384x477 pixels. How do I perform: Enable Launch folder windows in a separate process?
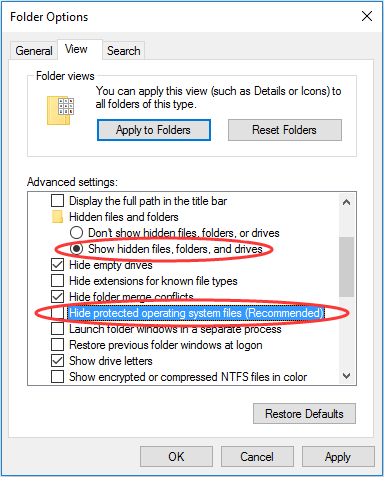[57, 329]
